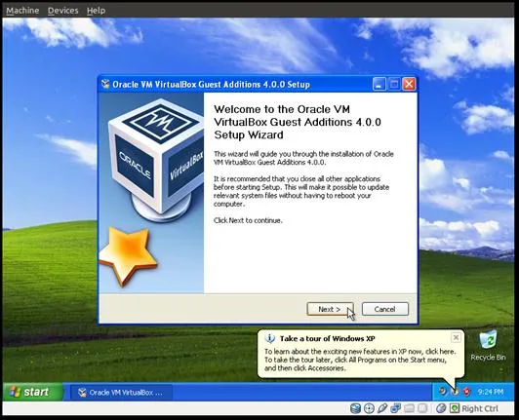This screenshot has height=420, width=519.
Task: Click the shared folders status icon
Action: point(409,408)
